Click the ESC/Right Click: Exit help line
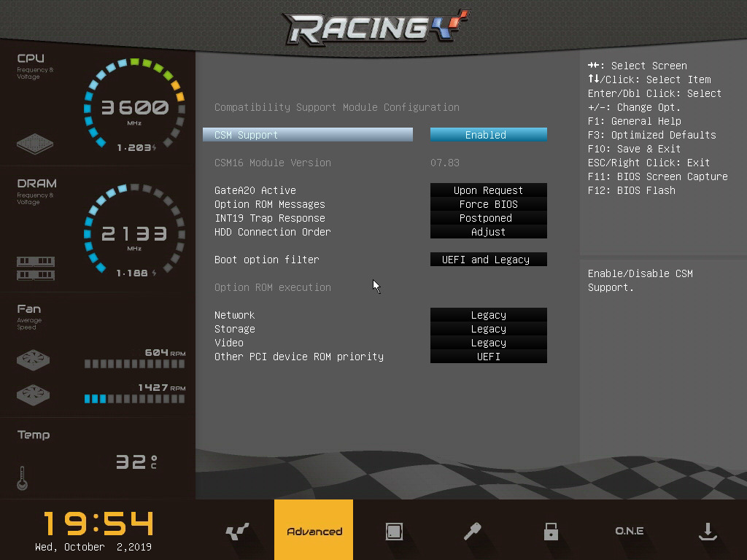 click(649, 163)
